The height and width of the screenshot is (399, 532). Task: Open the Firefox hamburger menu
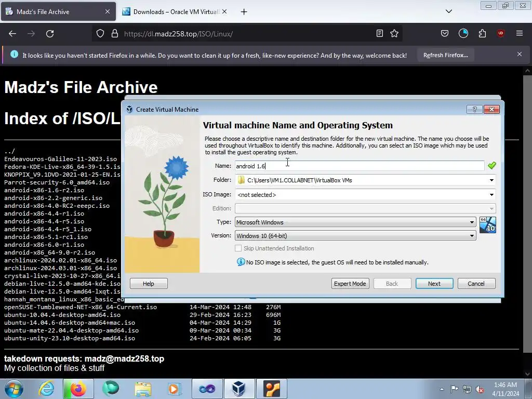(520, 33)
